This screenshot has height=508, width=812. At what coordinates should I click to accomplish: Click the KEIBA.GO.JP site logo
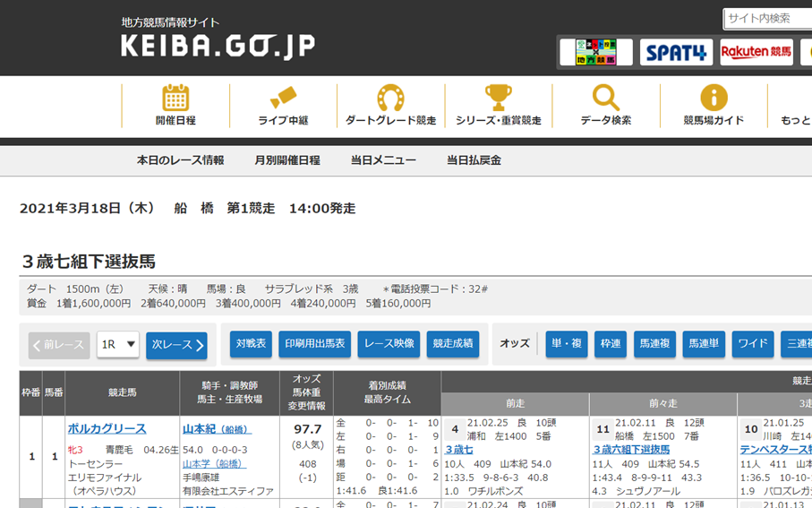click(x=218, y=46)
